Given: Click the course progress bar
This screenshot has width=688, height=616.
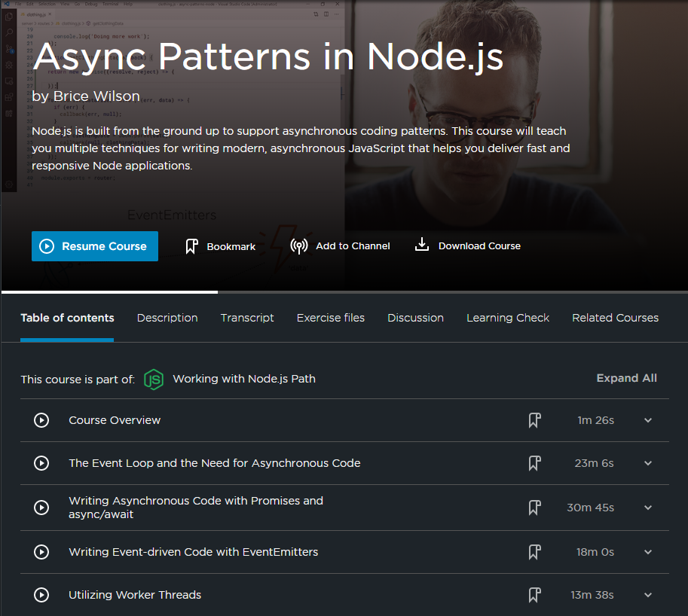Looking at the screenshot, I should coord(344,292).
